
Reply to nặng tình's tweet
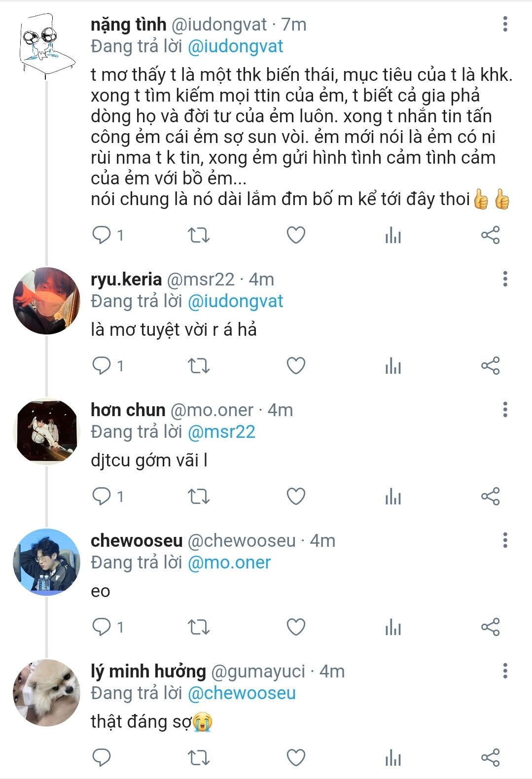(x=102, y=235)
